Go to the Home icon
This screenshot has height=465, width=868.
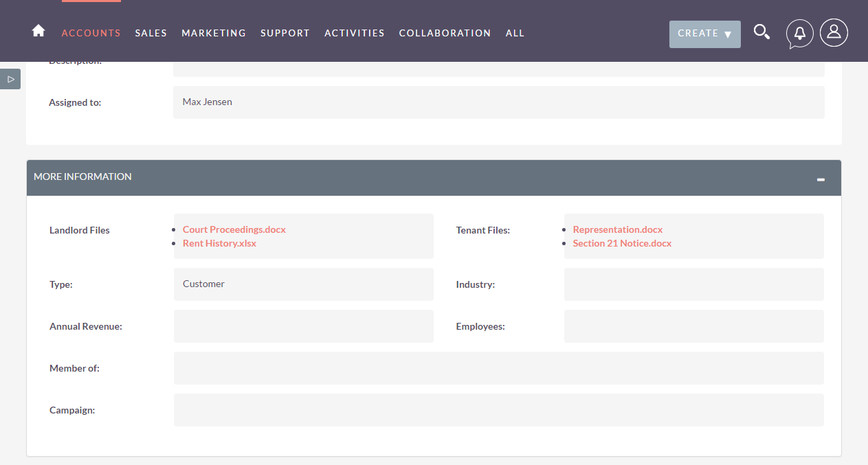tap(38, 31)
